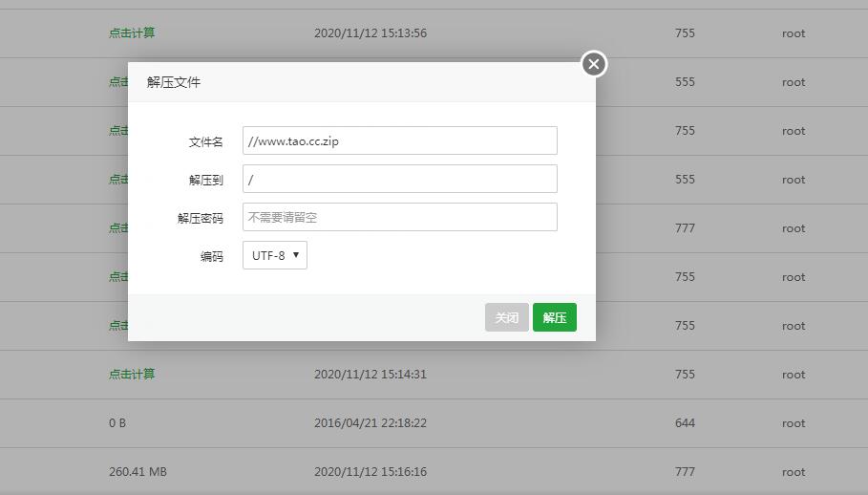Screen dimensions: 868x495
Task: Click the 解压文件 dialog title bar
Action: point(361,82)
